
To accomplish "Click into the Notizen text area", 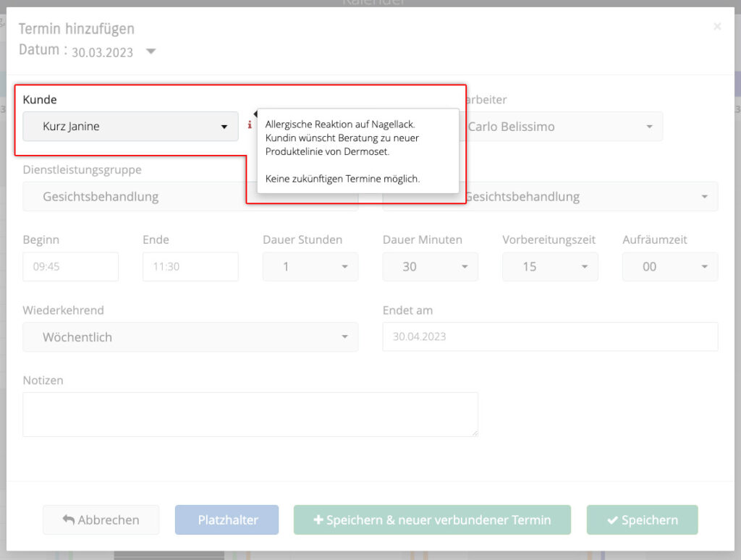I will [250, 415].
